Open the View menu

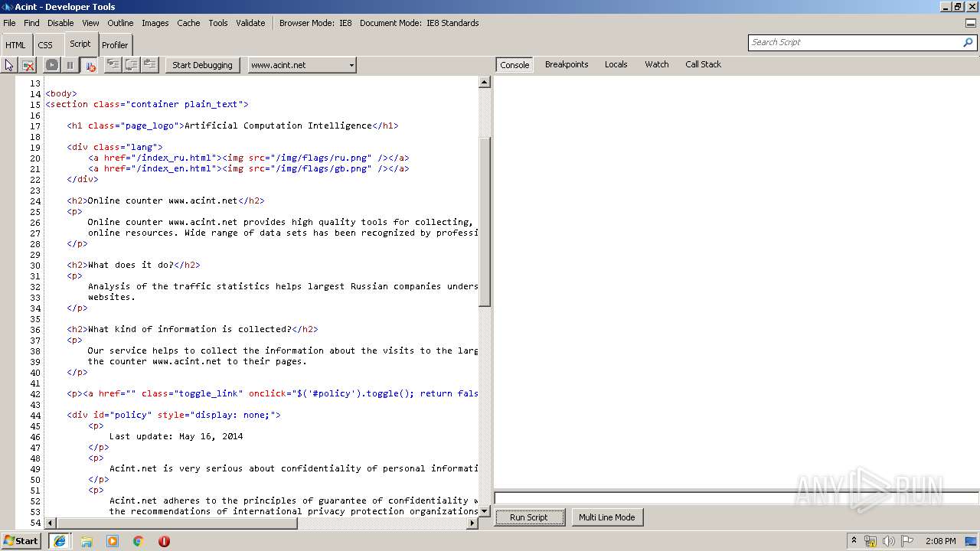point(90,23)
